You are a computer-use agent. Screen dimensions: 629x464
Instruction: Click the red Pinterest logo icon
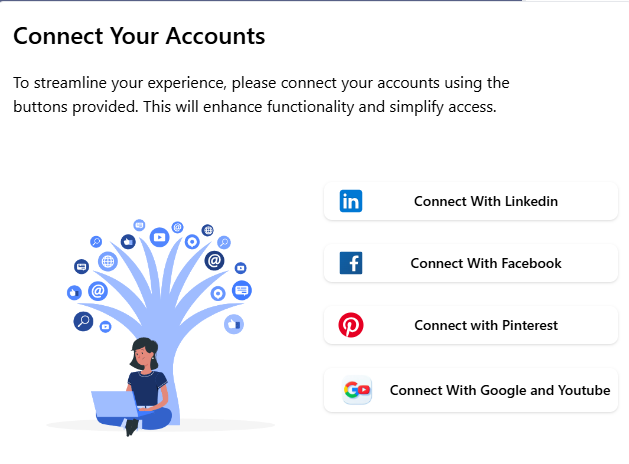[351, 325]
